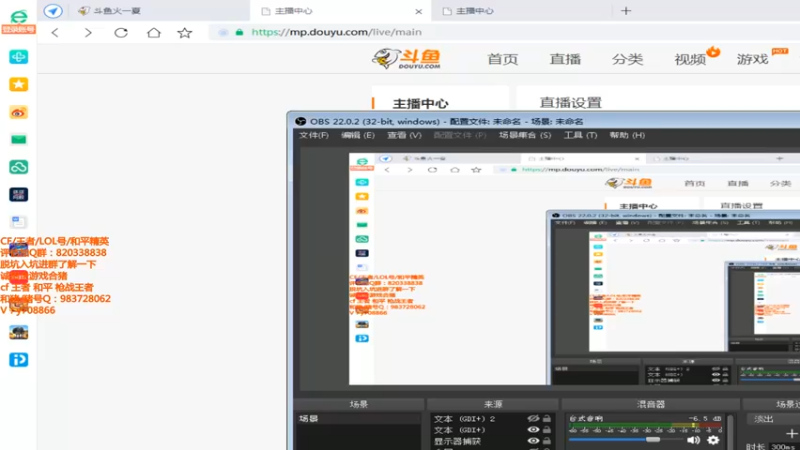Open the 视频 navigation link

[x=690, y=59]
